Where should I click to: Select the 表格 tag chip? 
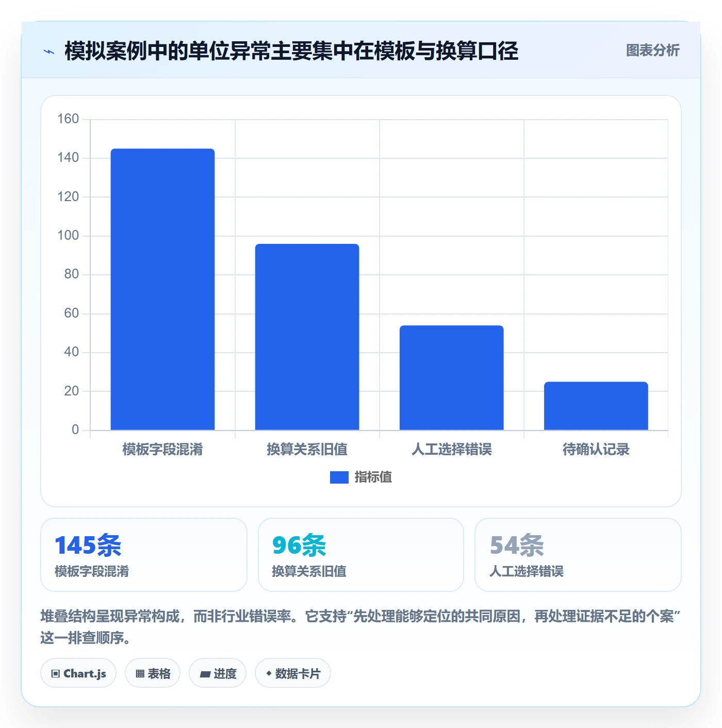point(153,673)
